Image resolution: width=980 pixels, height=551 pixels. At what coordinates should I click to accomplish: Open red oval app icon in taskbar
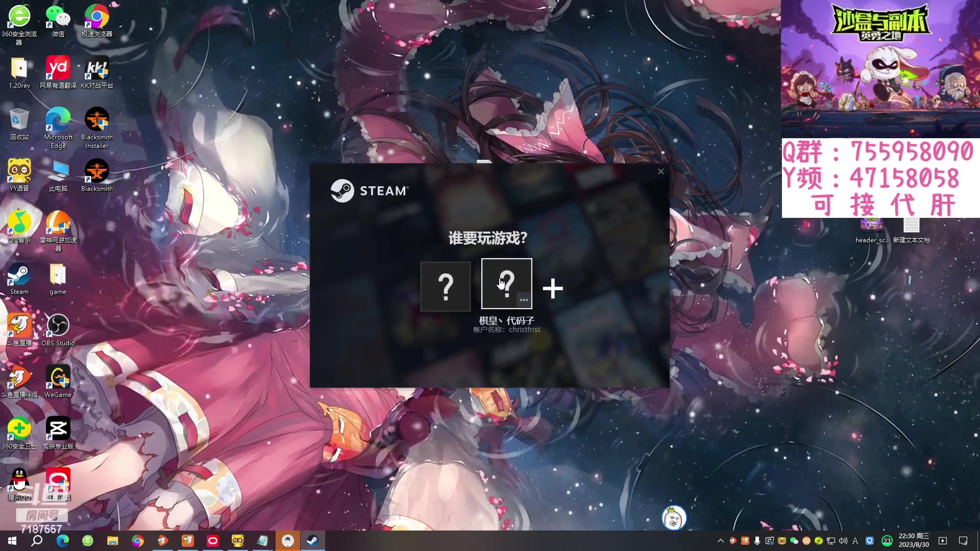tap(213, 541)
